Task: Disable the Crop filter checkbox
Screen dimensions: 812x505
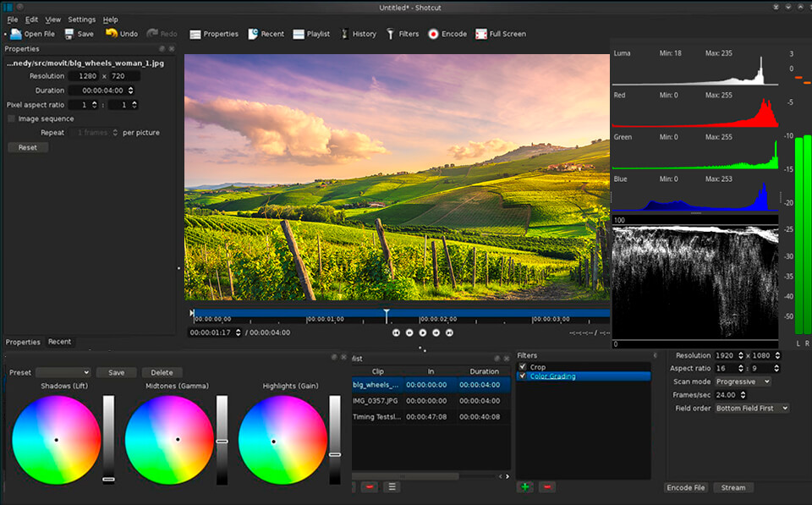Action: pos(523,366)
